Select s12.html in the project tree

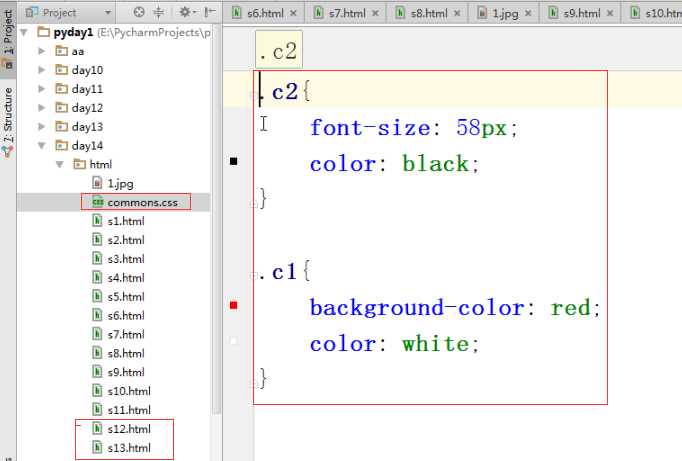[121, 428]
